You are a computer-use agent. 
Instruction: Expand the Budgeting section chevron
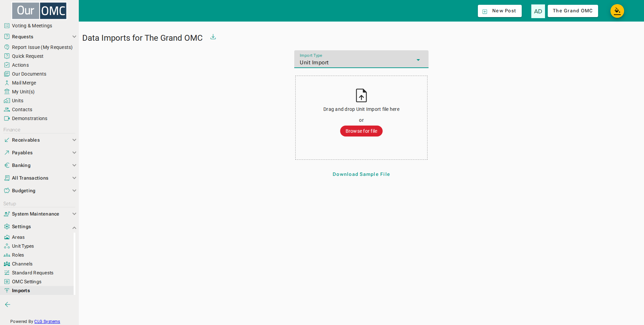74,191
